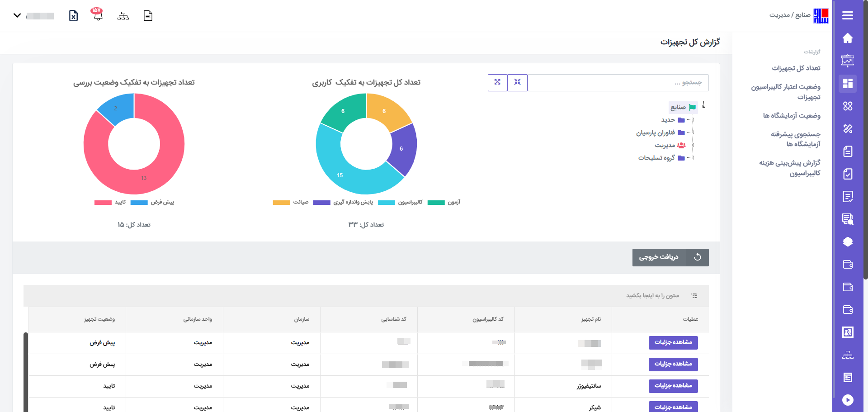Open جستجوی پیشرفته آزمایشگاه ها menu item
The height and width of the screenshot is (412, 868).
(x=796, y=139)
